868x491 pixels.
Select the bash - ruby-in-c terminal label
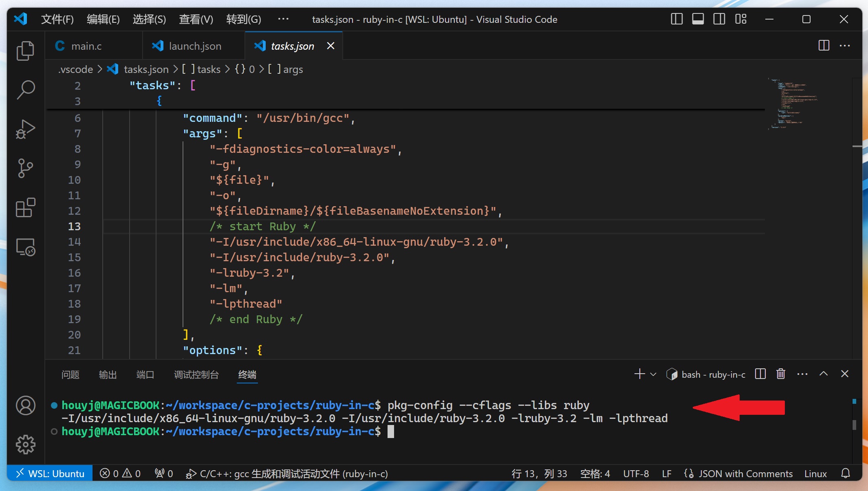[x=706, y=374]
